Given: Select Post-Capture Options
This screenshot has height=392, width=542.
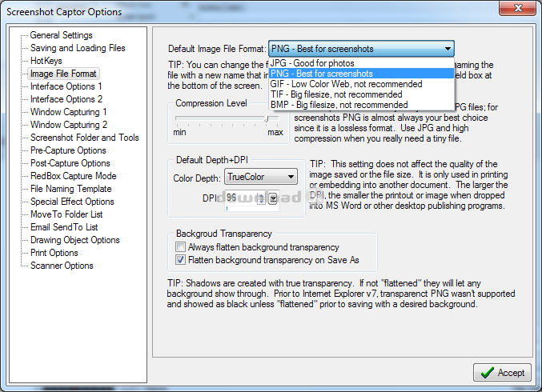Looking at the screenshot, I should point(70,163).
